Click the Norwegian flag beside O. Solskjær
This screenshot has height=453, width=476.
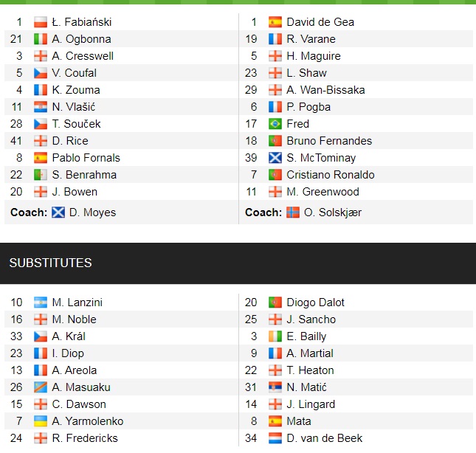[294, 212]
